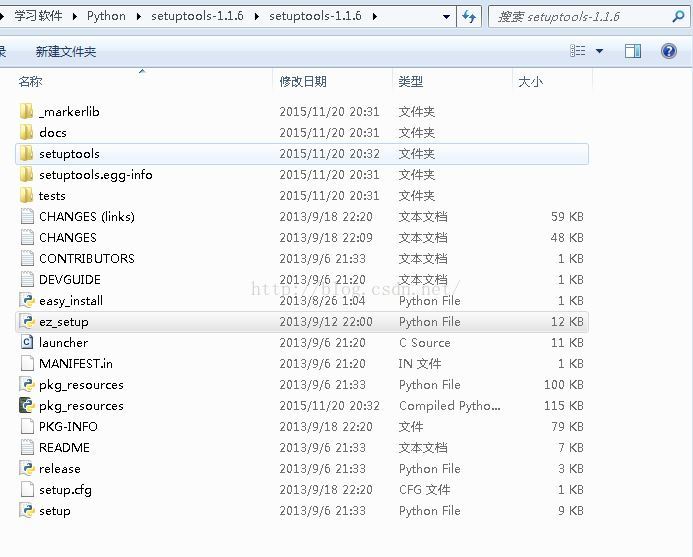The width and height of the screenshot is (693, 557).
Task: Click the refresh button beside address bar
Action: (x=469, y=17)
